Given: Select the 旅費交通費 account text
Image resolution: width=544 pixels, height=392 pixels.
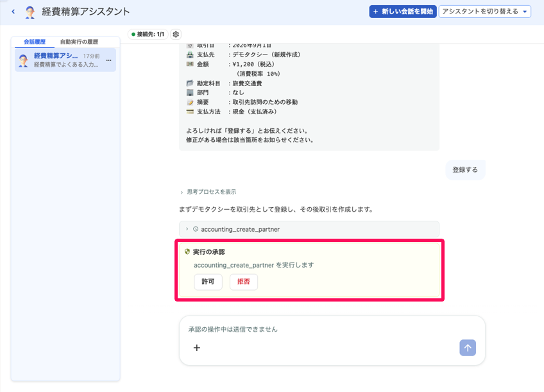Looking at the screenshot, I should 247,83.
